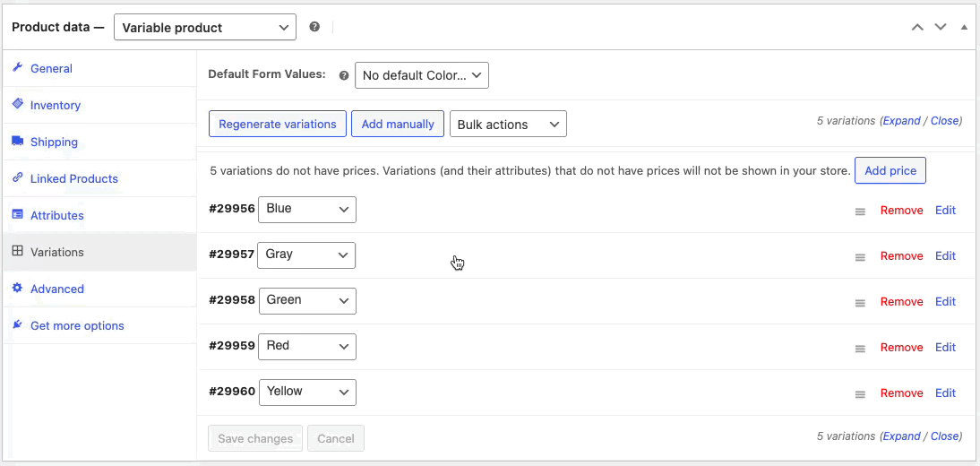
Task: Click the help icon beside product type
Action: [315, 27]
